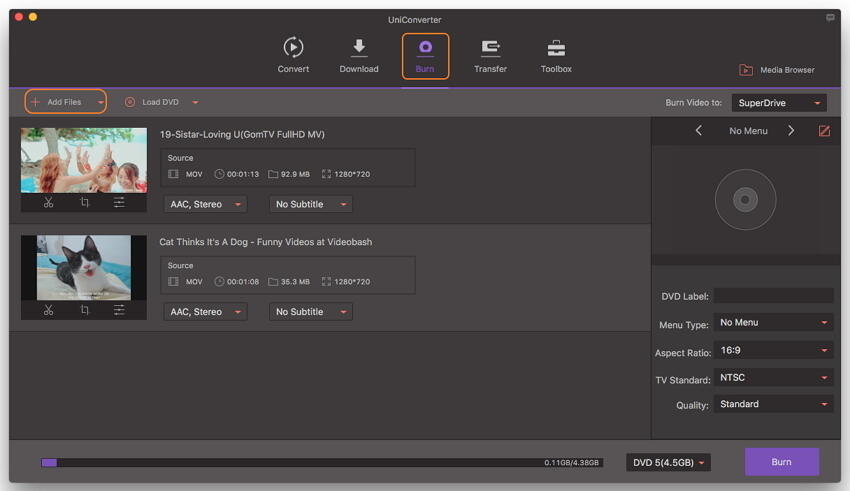Click the feedback icon in title bar
The width and height of the screenshot is (850, 491).
click(830, 18)
